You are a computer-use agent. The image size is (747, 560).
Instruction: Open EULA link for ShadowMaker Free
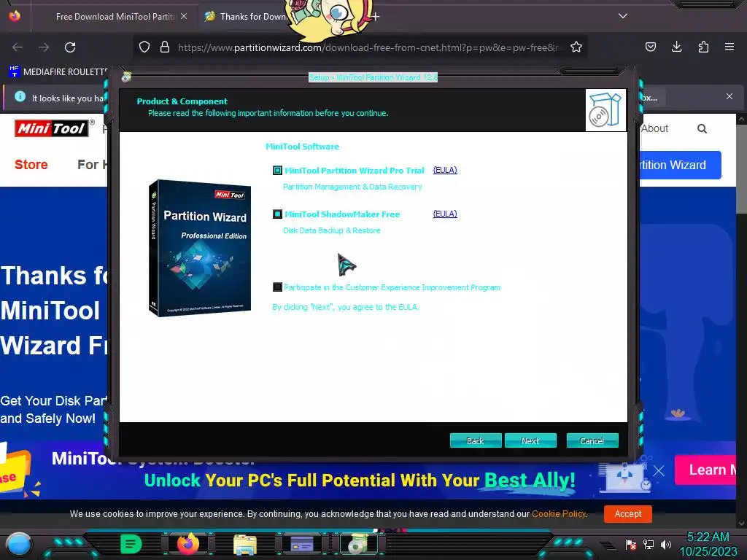[x=445, y=214]
